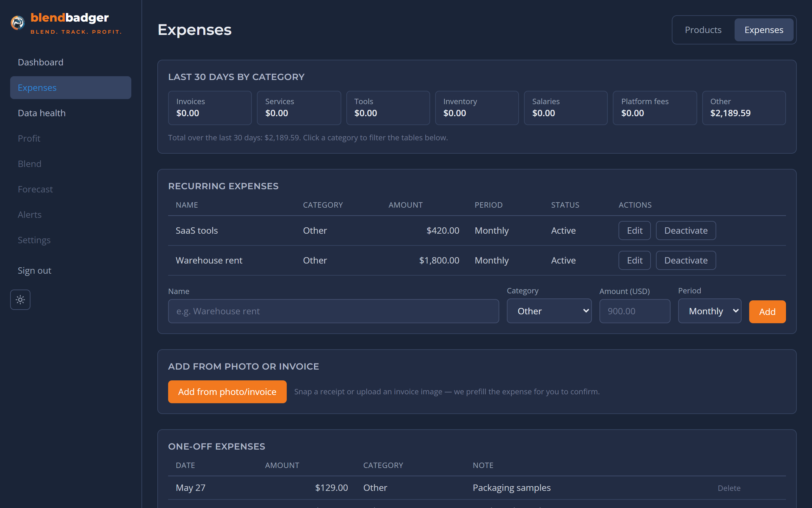Open the Forecast page

(35, 189)
